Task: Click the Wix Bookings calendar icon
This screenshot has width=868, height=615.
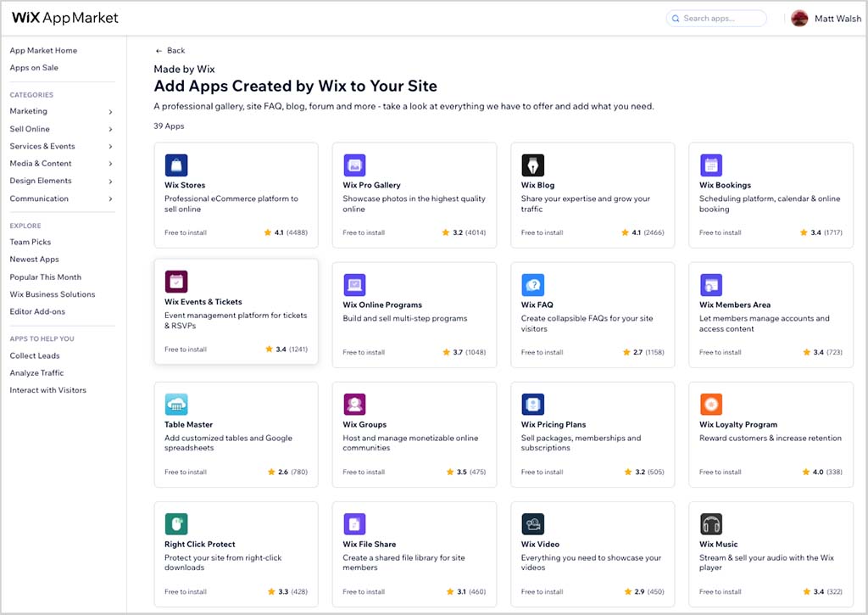Action: [711, 165]
